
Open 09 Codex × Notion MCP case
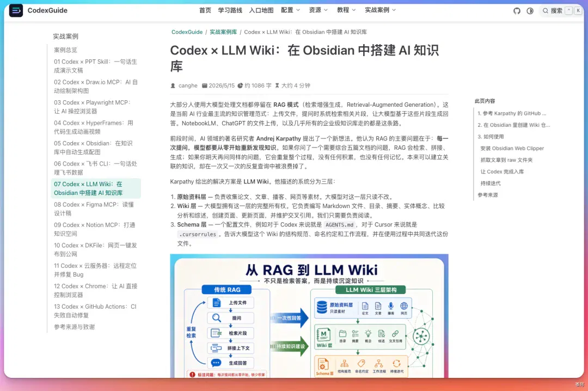coord(96,229)
